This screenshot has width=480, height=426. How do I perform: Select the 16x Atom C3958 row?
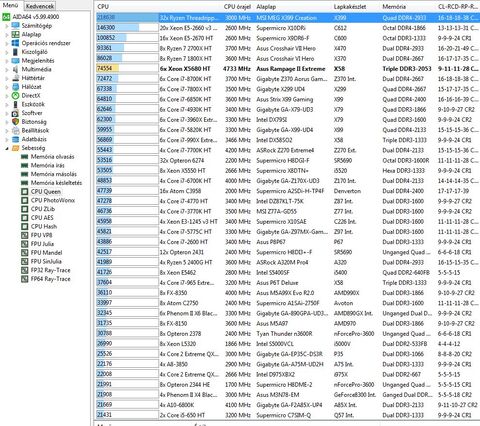[x=288, y=191]
